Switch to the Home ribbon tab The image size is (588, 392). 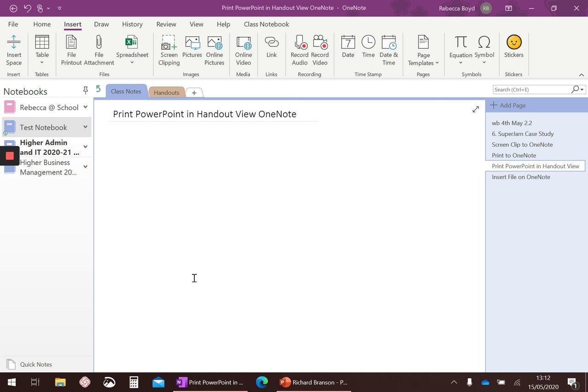pyautogui.click(x=42, y=24)
